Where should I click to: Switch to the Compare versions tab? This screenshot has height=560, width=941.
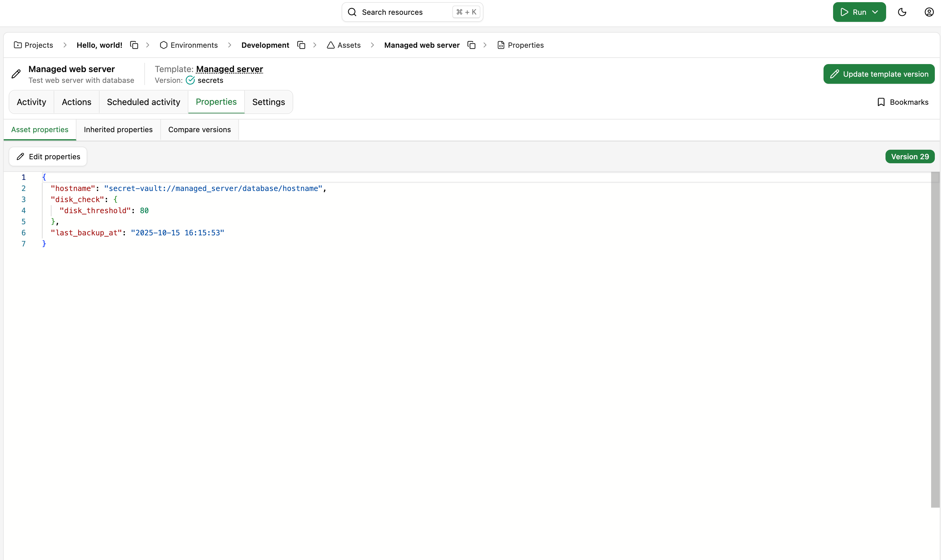199,130
